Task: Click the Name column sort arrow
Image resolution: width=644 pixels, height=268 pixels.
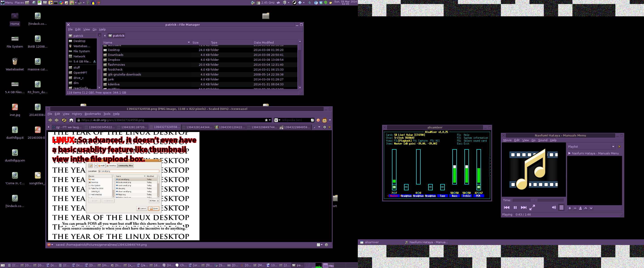Action: [x=189, y=42]
